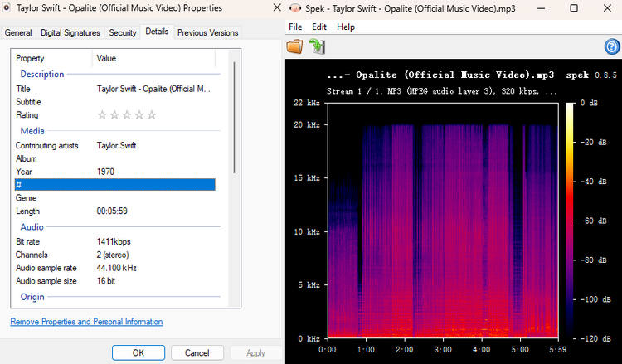622x364 pixels.
Task: Switch to the General tab
Action: pos(18,33)
